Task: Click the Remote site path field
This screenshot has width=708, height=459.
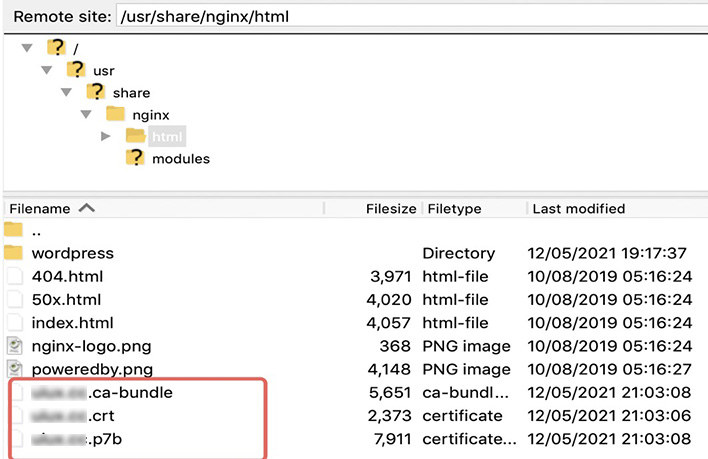Action: 412,17
